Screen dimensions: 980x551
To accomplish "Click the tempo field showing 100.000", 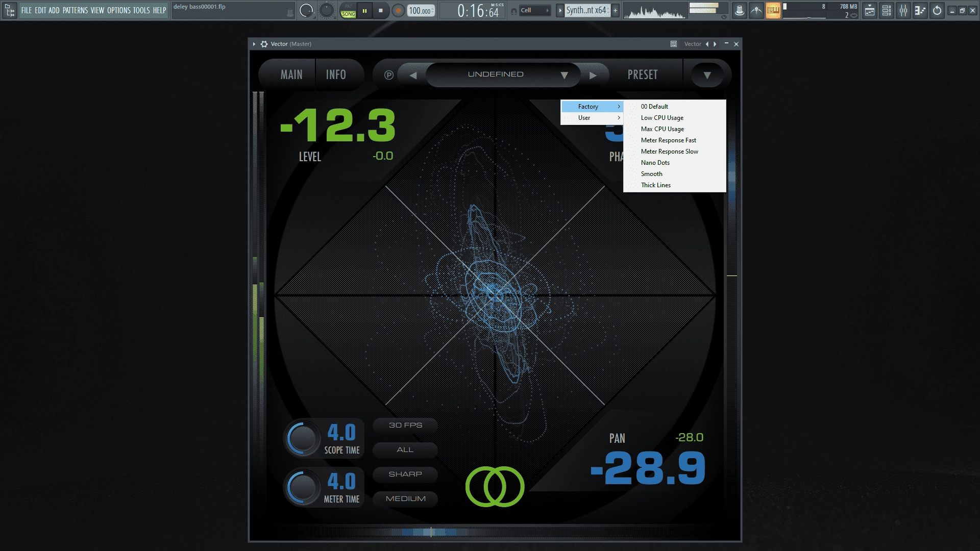I will click(421, 11).
